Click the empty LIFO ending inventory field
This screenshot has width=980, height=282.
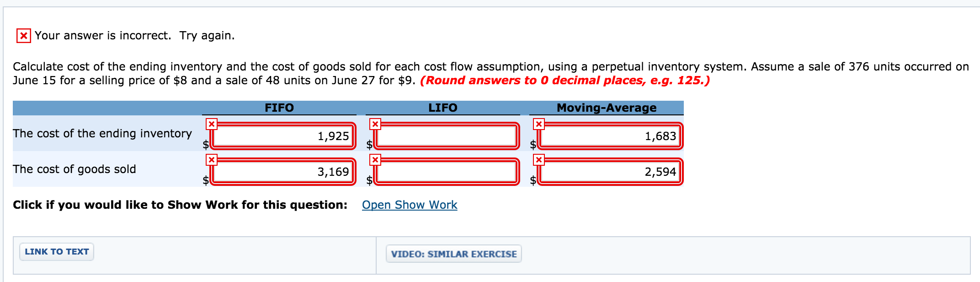(x=446, y=136)
